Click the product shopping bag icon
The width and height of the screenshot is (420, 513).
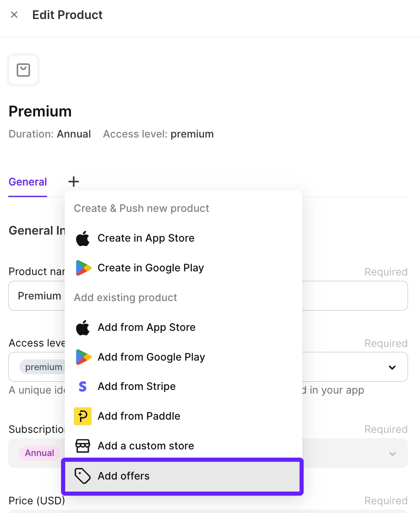pos(23,70)
